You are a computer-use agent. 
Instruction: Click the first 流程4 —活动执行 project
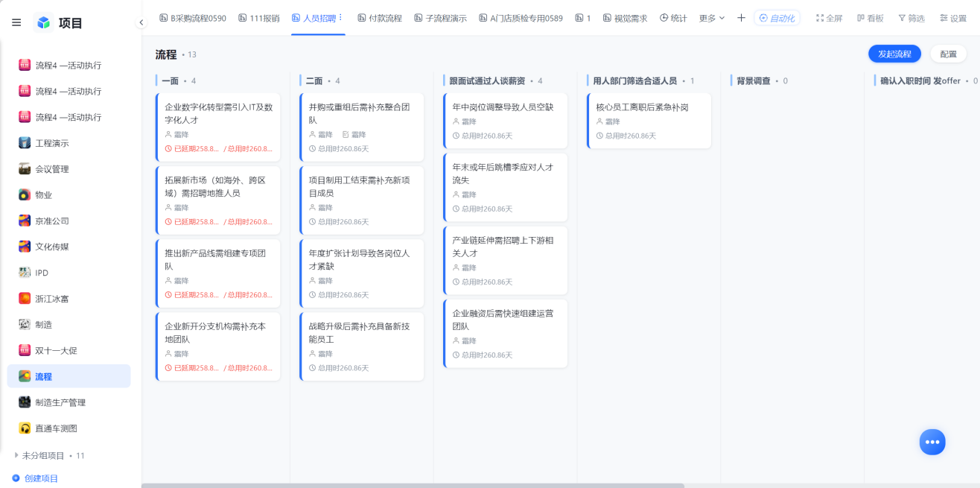[x=69, y=66]
